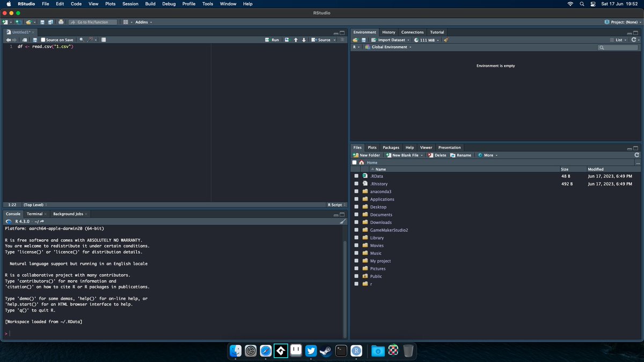Open the Addins dropdown

142,22
